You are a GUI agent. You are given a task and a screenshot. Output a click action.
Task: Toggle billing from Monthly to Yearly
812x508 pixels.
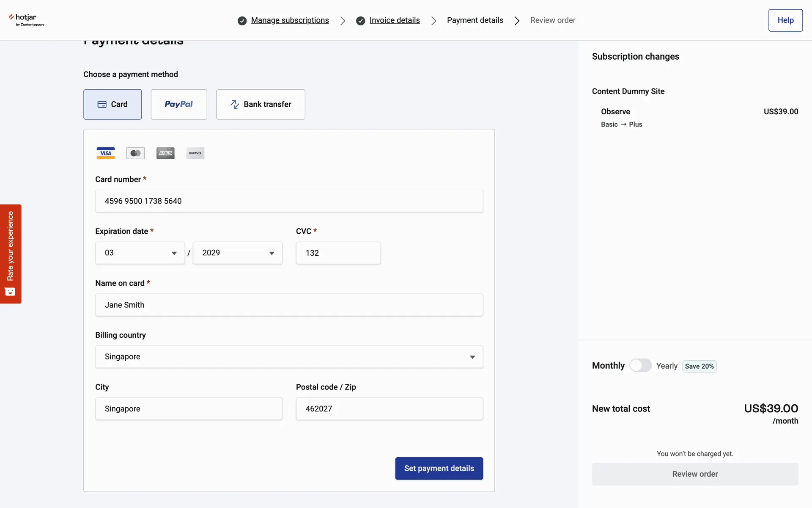point(640,365)
